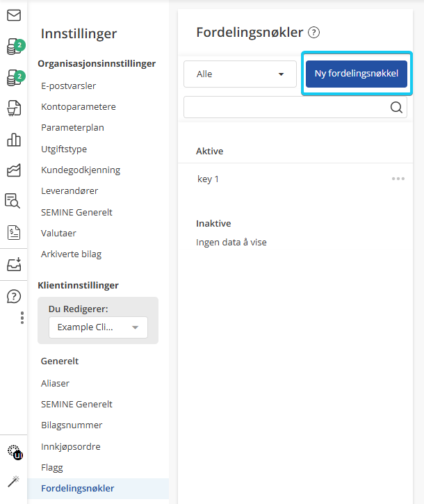Click the Generelt heading
The image size is (424, 504).
[60, 361]
